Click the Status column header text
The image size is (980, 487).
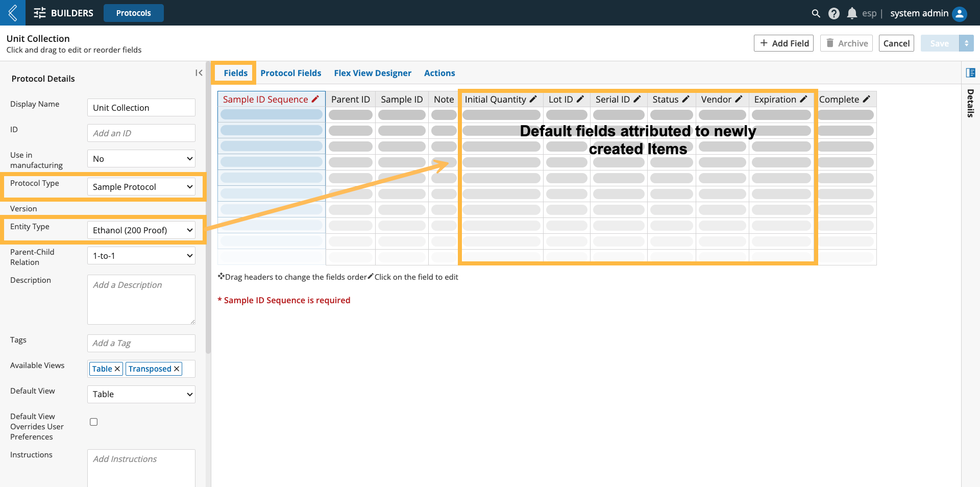pyautogui.click(x=666, y=99)
